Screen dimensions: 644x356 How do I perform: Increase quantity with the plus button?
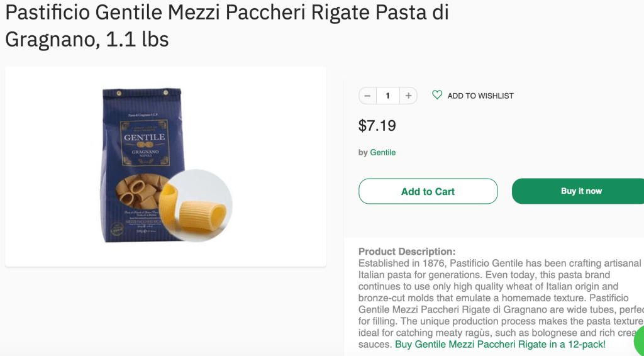click(x=408, y=96)
